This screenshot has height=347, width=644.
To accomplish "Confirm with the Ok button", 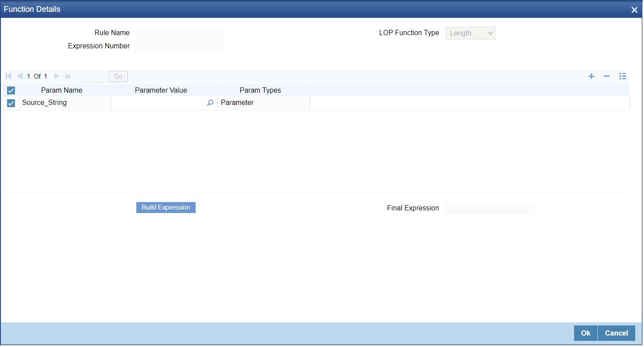I will pos(586,333).
